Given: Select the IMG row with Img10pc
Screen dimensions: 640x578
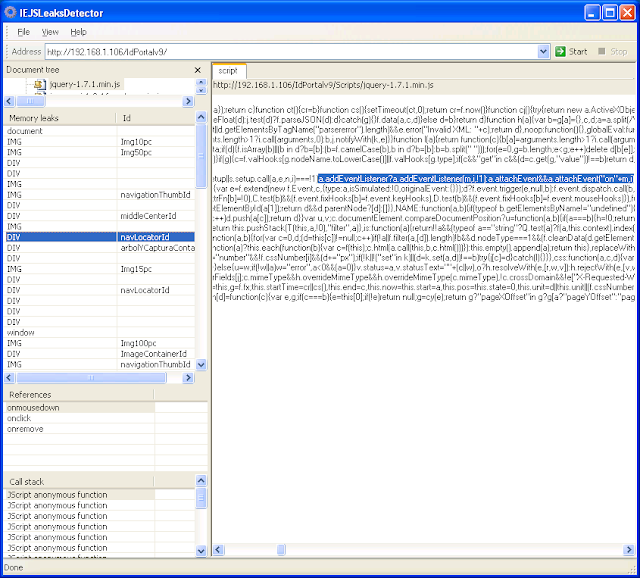Looking at the screenshot, I should pos(100,142).
